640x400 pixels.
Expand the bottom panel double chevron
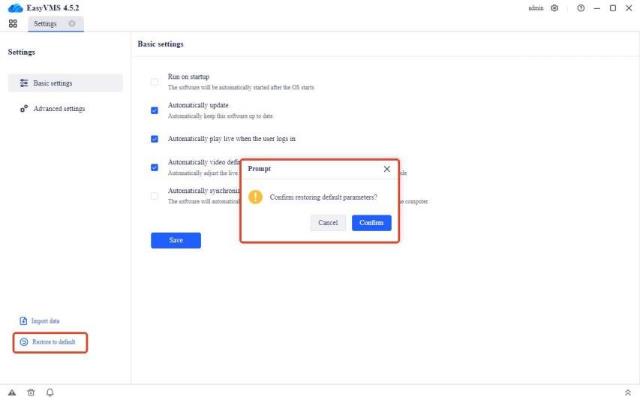coord(627,392)
